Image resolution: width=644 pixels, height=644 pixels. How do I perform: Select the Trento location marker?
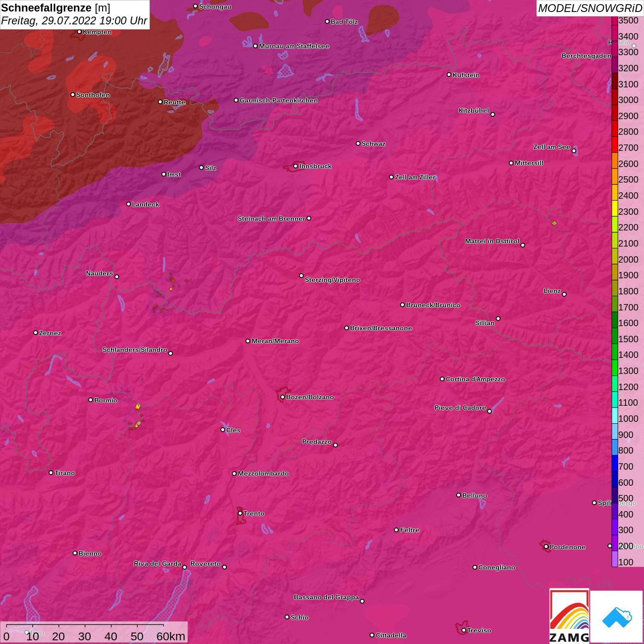click(240, 513)
